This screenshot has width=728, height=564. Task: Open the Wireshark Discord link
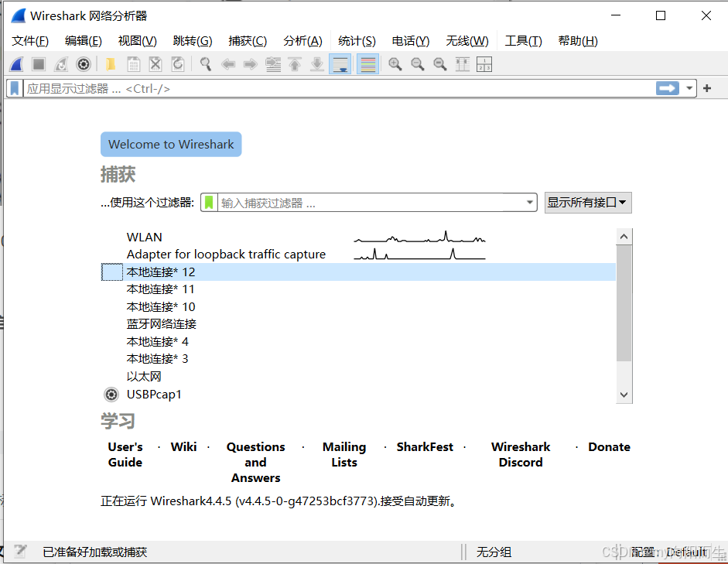pyautogui.click(x=521, y=454)
